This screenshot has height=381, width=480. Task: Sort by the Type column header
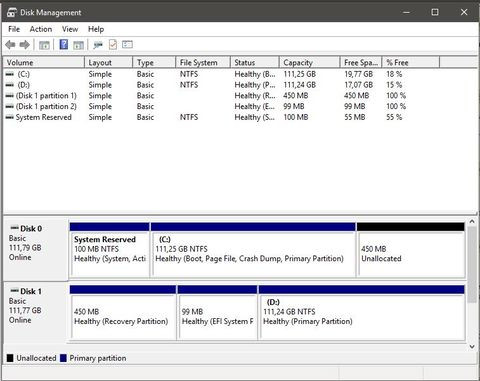coord(154,62)
